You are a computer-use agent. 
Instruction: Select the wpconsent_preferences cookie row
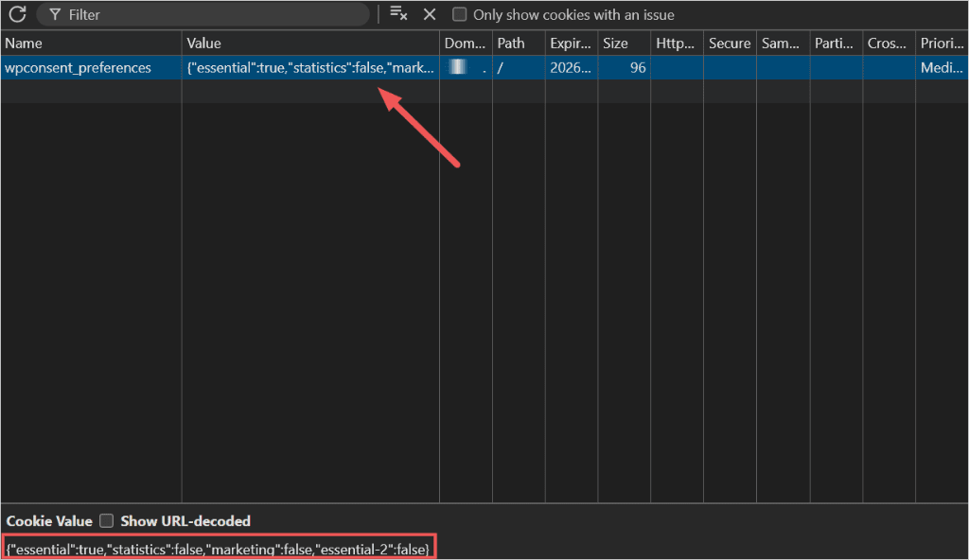[484, 67]
